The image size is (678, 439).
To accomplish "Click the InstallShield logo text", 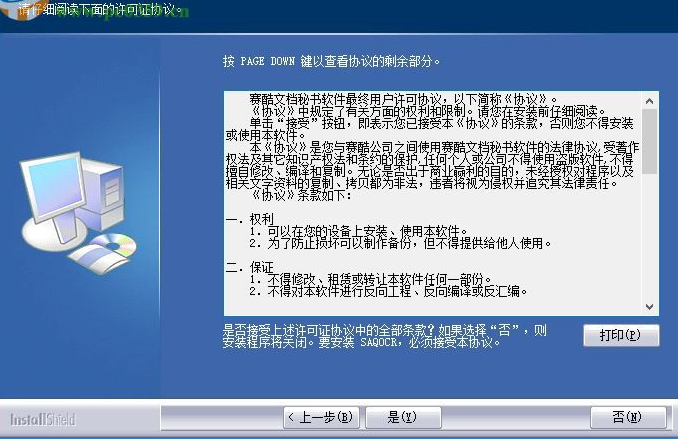I will coord(43,419).
